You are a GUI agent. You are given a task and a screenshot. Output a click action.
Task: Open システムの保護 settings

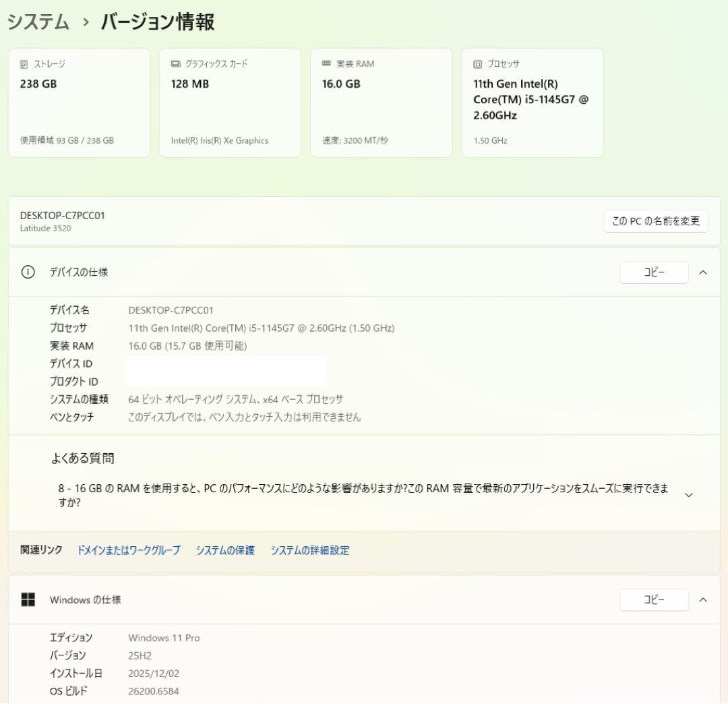(x=224, y=550)
